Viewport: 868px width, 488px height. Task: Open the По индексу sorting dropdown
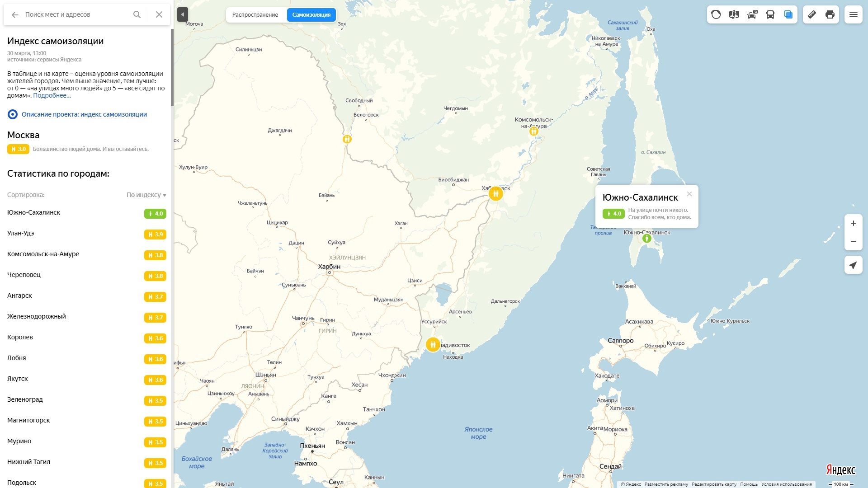(x=146, y=195)
